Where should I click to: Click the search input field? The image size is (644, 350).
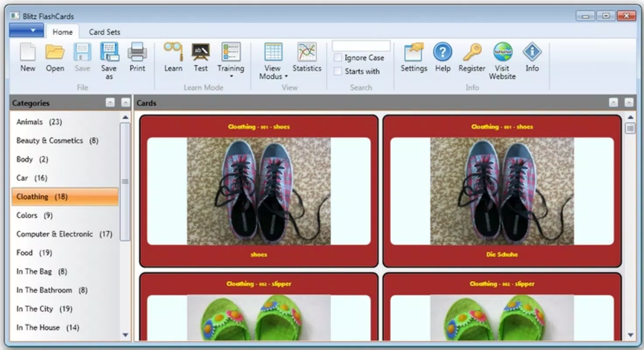pos(361,46)
